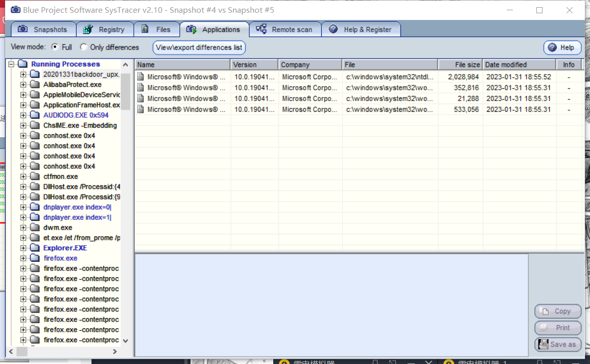The image size is (590, 364).
Task: Select the c:\windows\system32\ntdl... file cell
Action: coord(390,77)
